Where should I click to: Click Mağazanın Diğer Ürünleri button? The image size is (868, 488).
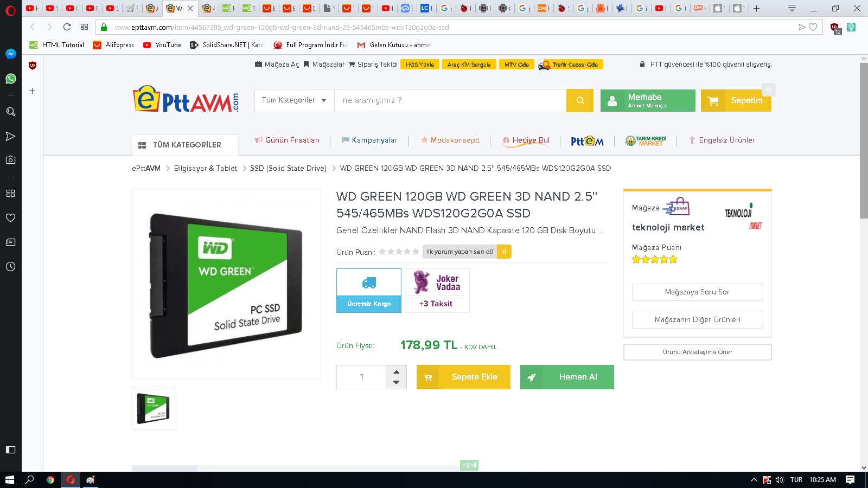[697, 319]
